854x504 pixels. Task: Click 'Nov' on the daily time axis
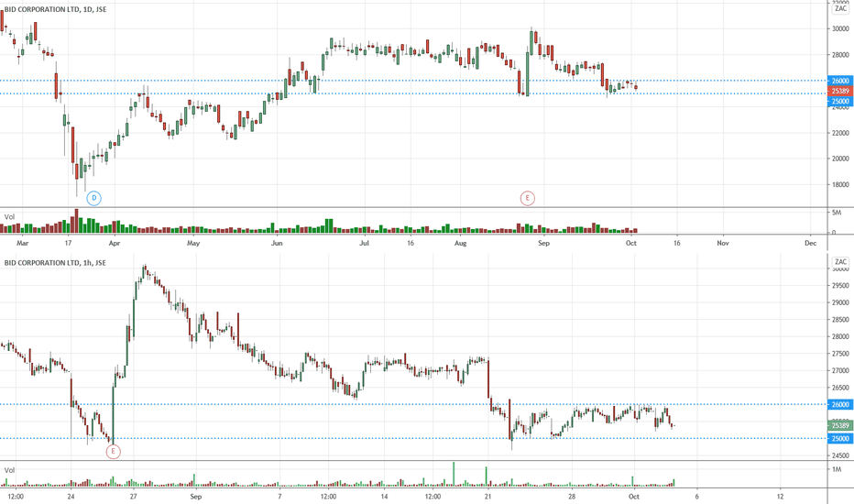723,243
